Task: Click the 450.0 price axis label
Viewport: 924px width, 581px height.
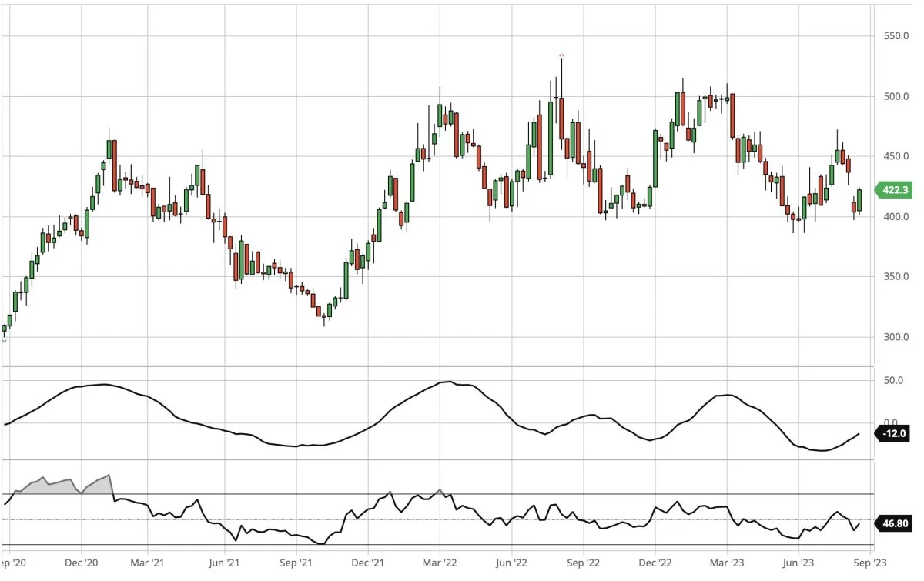Action: 896,157
